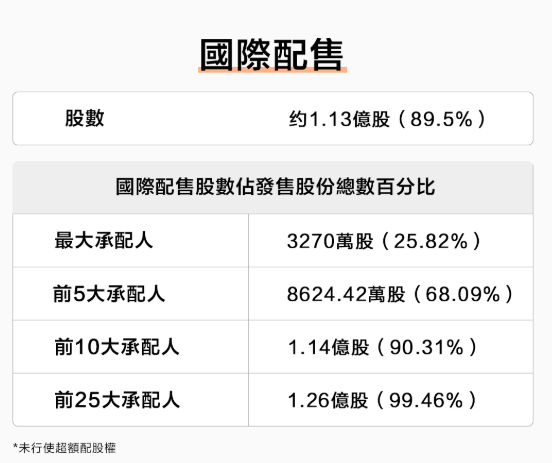Click the 68.09% figure for top 5 placees
Image resolution: width=552 pixels, height=463 pixels.
[x=463, y=294]
